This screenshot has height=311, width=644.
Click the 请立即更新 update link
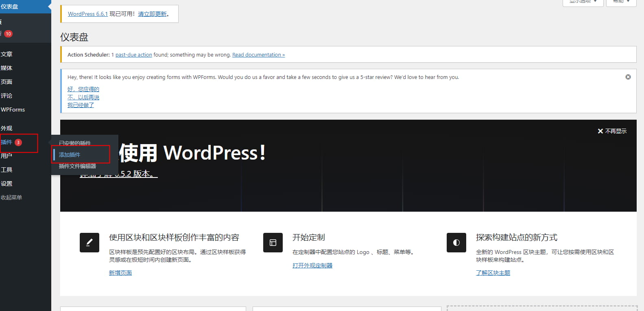click(153, 14)
